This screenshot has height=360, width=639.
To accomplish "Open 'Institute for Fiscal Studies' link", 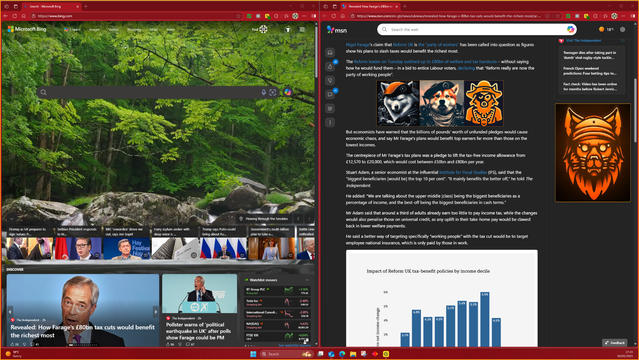I will point(463,172).
